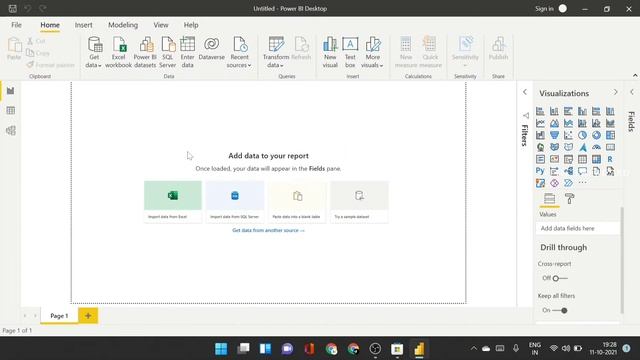Insert the R script visual
Viewport: 640px width, 360px height.
610,159
